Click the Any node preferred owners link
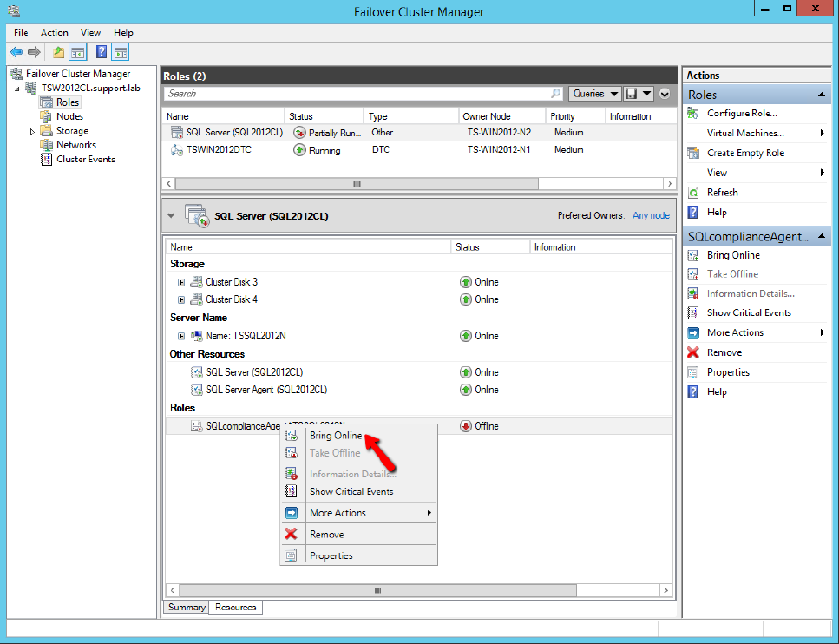The height and width of the screenshot is (644, 839). 651,215
